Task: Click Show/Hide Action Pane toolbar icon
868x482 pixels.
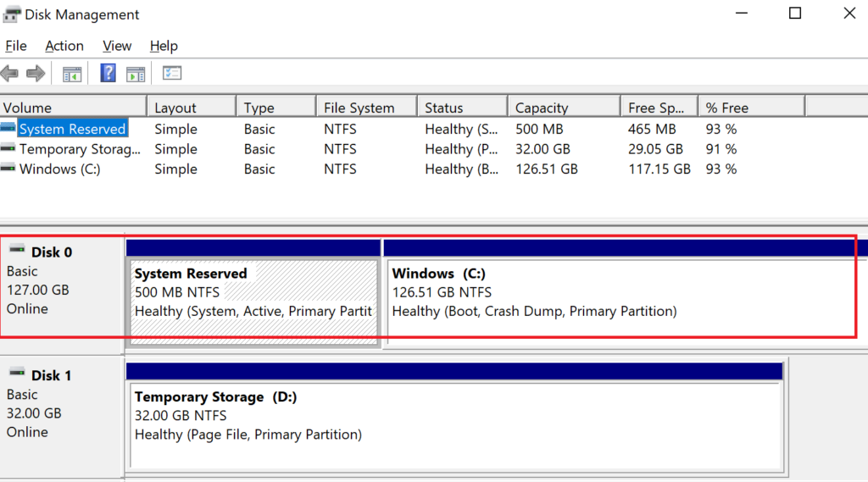Action: pyautogui.click(x=136, y=74)
